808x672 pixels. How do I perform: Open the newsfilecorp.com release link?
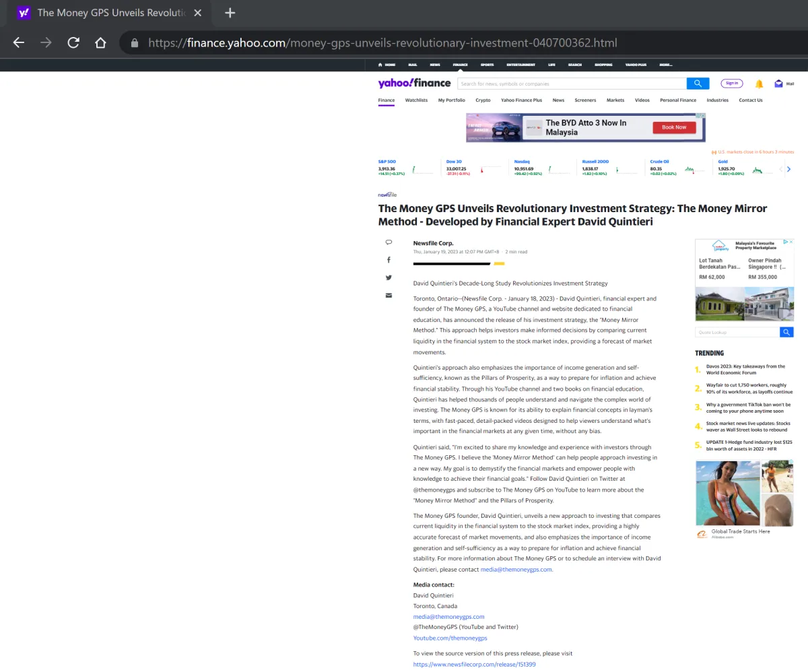[x=474, y=665]
